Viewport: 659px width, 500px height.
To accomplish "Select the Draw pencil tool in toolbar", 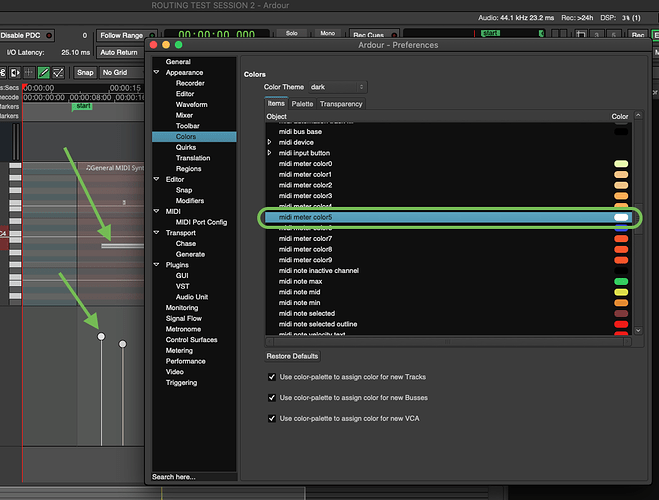I will click(44, 72).
